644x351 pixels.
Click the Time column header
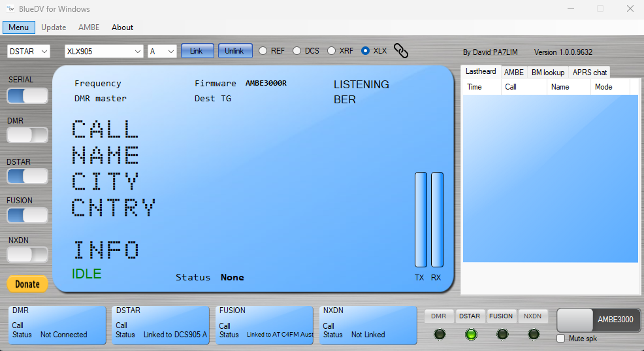pos(482,87)
